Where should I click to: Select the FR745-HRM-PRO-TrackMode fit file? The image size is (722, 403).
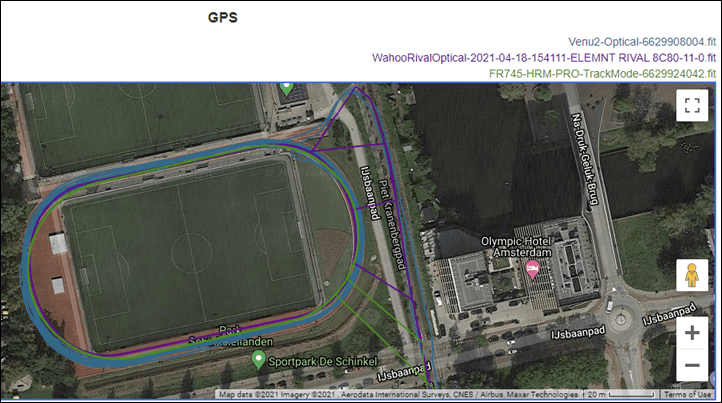(602, 74)
